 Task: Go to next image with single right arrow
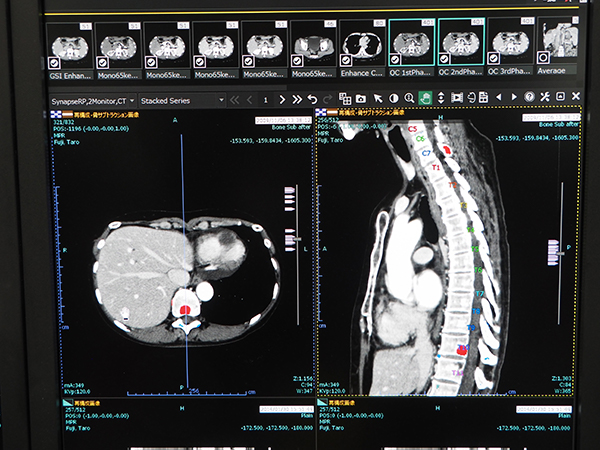(283, 100)
